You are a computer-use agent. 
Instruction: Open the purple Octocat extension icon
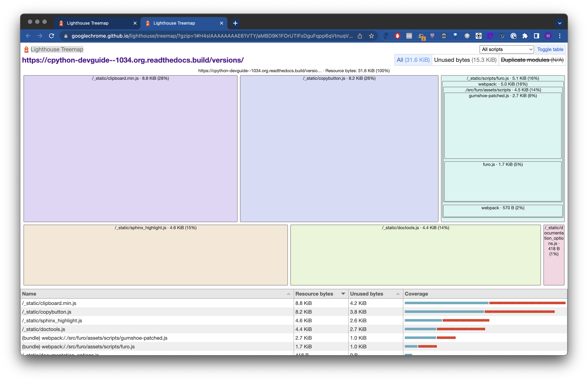pyautogui.click(x=432, y=36)
